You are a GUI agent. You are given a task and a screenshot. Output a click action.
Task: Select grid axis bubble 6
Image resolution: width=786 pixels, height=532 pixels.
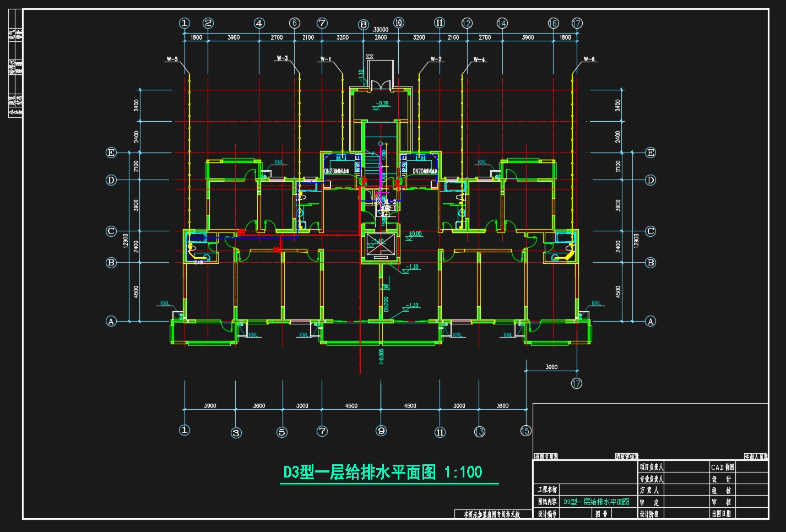[294, 23]
